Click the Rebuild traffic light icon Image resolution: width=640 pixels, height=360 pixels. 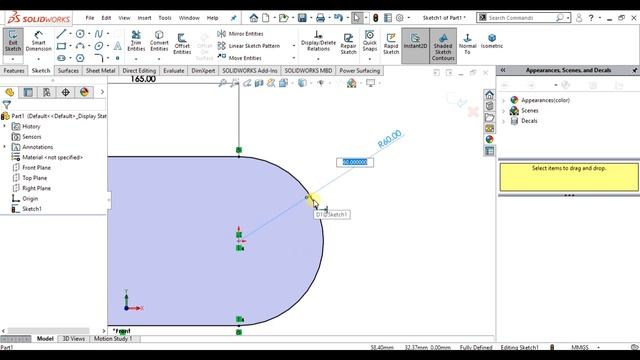376,18
